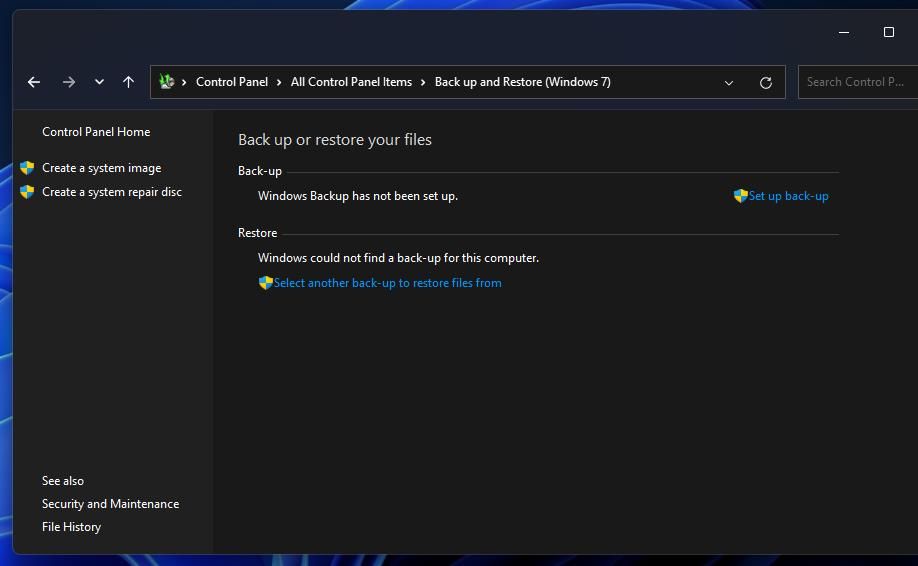Open the chevron after the Control Panel breadcrumb
This screenshot has width=918, height=566.
coord(280,82)
